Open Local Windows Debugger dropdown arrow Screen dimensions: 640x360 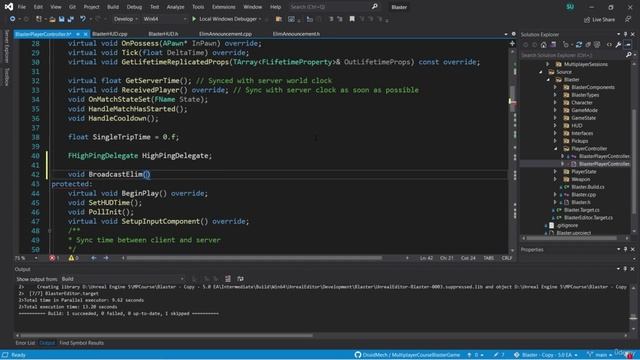pos(260,19)
